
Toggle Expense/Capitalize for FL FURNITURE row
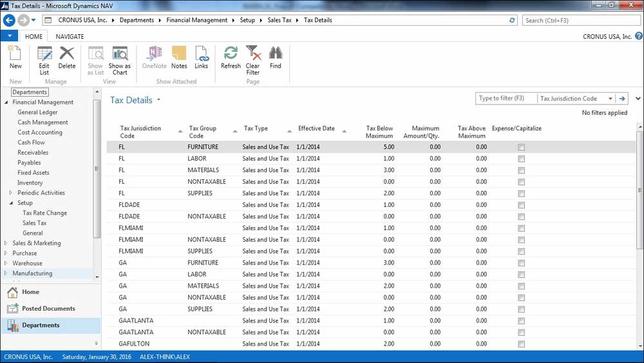click(x=521, y=147)
